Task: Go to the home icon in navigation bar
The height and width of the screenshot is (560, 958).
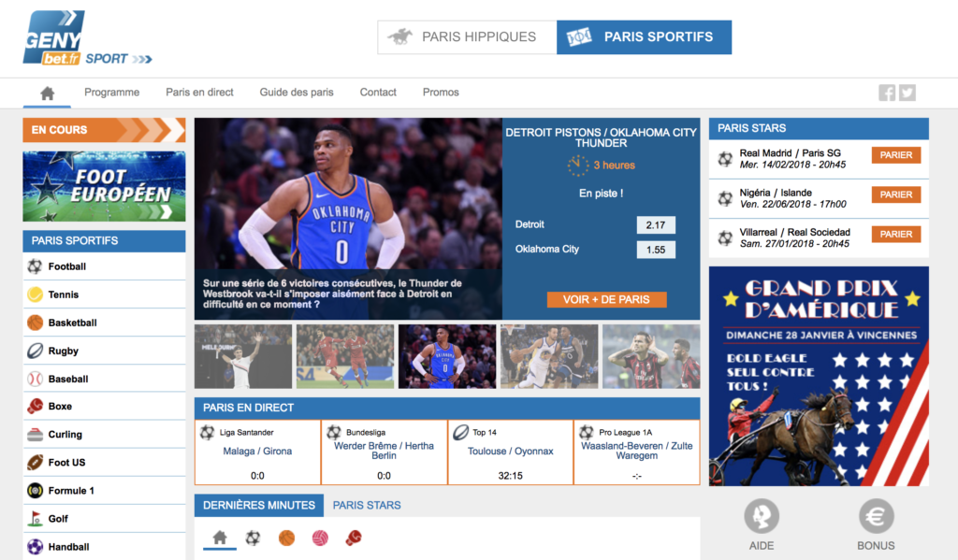Action: [47, 93]
